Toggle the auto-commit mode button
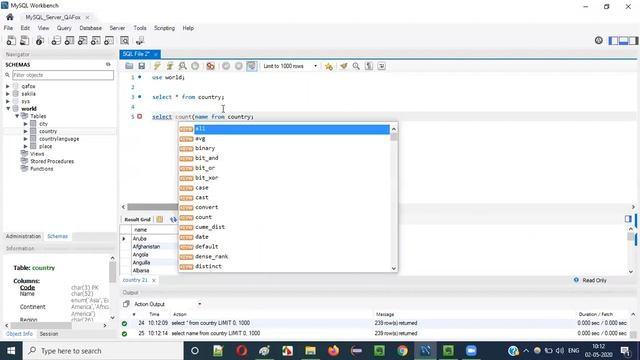The image size is (640, 360). (251, 66)
